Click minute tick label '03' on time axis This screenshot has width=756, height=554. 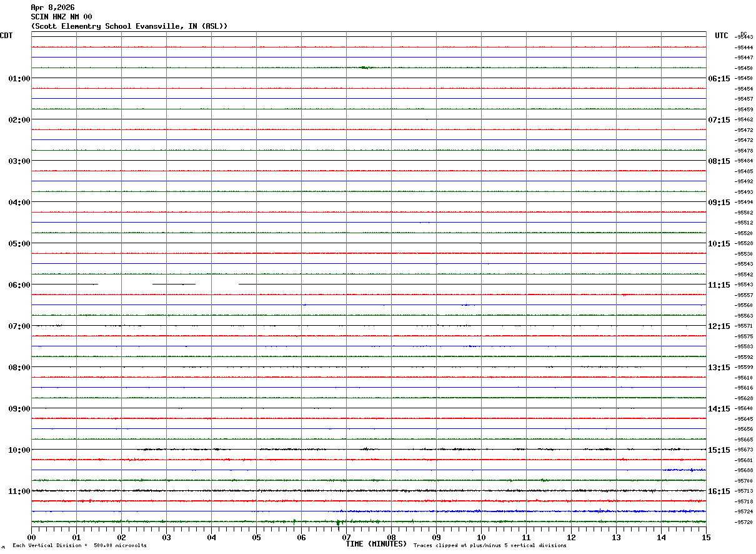coord(166,537)
